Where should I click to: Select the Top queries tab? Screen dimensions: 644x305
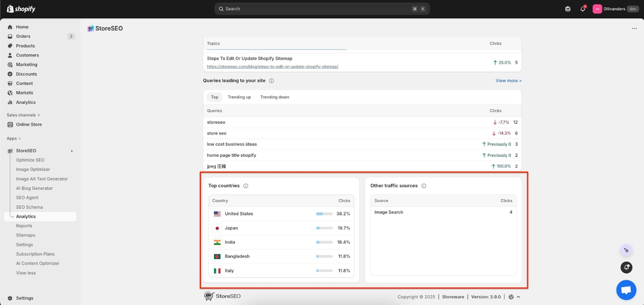tap(215, 97)
